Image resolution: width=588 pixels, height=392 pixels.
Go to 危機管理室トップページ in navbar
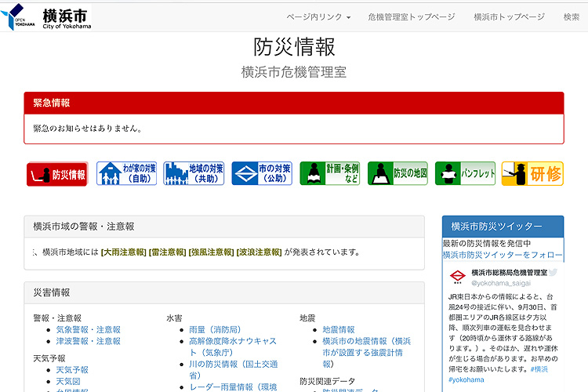pos(411,16)
